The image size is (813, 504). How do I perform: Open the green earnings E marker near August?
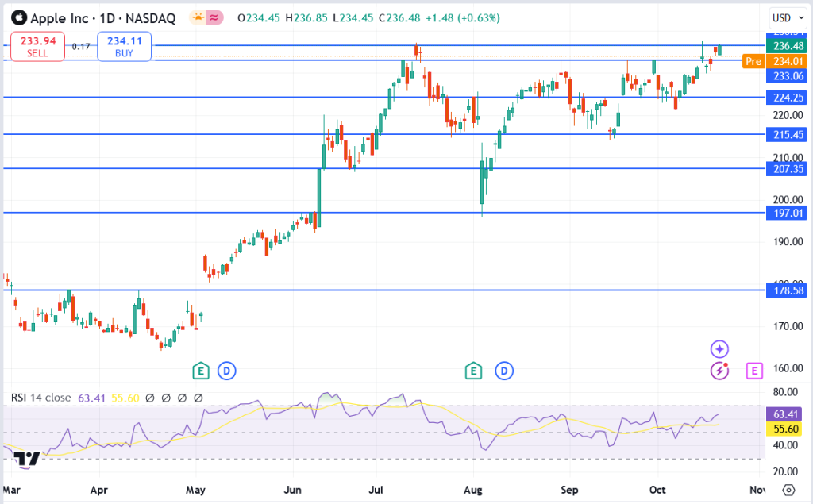coord(473,371)
